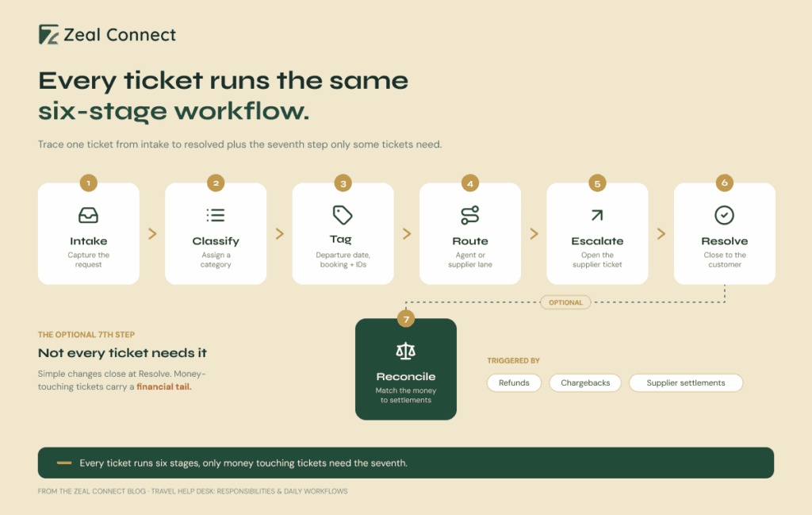Click the OPTIONAL label badge
Viewport: 812px width, 515px height.
[x=565, y=302]
